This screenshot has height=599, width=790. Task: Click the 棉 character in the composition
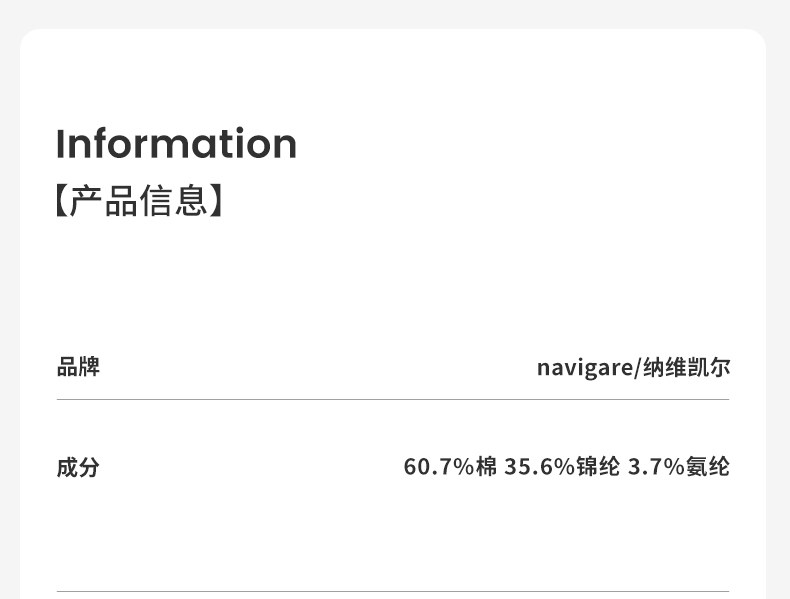(x=486, y=467)
